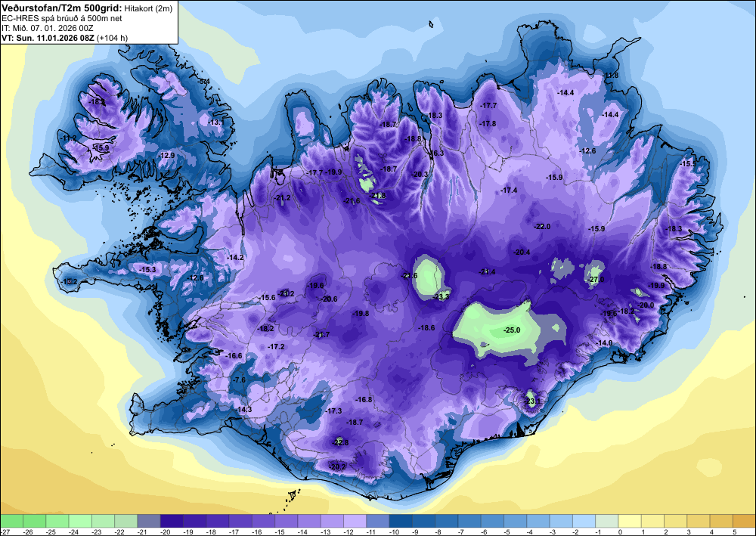
Task: Select the -14.3 reading in the southwest
Action: 244,409
